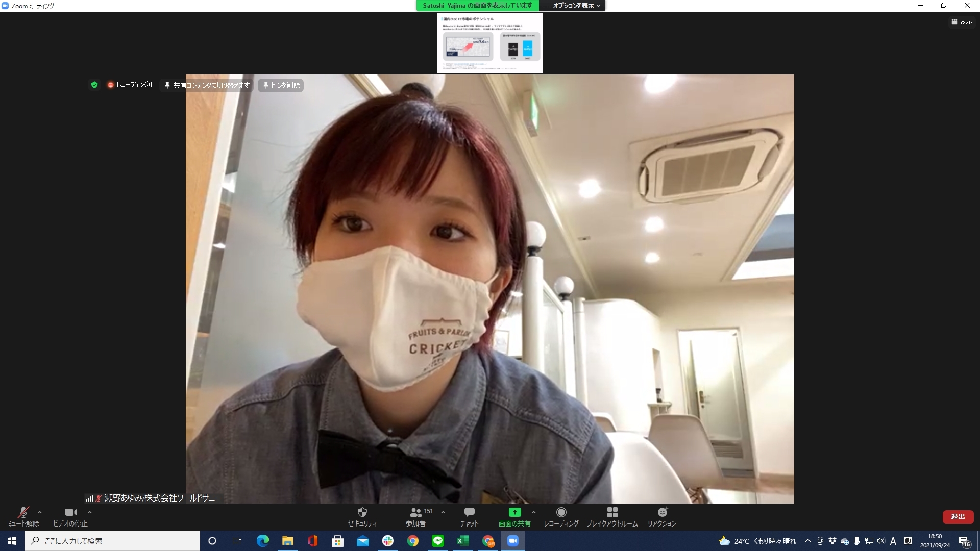Image resolution: width=980 pixels, height=551 pixels.
Task: Open Microsoft Edge from the taskbar
Action: [262, 541]
